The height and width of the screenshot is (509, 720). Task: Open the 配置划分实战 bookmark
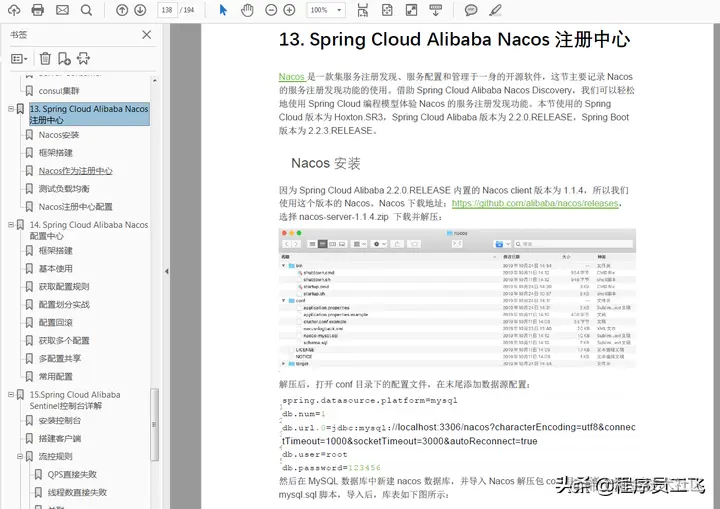64,304
